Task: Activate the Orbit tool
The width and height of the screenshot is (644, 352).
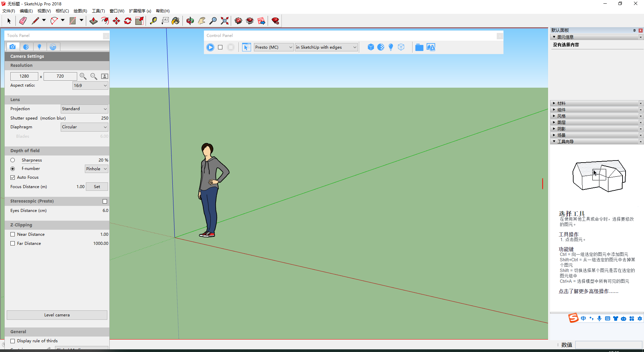Action: pyautogui.click(x=190, y=21)
